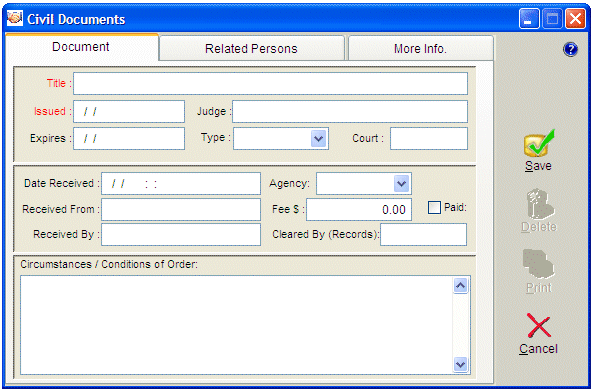This screenshot has width=594, height=392.
Task: Click into the Title input field
Action: click(270, 83)
